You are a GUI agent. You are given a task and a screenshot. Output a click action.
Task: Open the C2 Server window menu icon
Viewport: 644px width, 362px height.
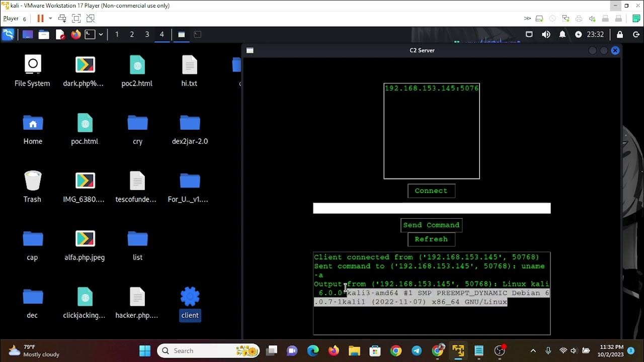[250, 50]
